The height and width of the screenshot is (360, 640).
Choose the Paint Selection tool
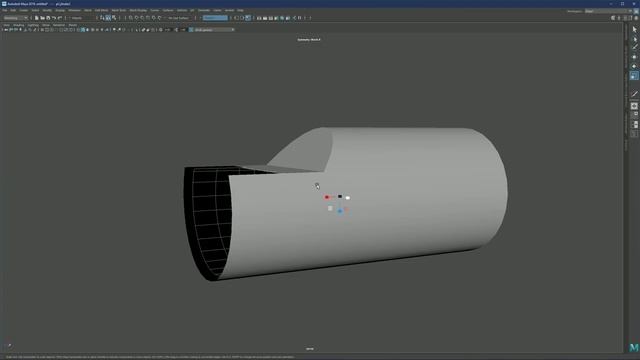(x=634, y=47)
